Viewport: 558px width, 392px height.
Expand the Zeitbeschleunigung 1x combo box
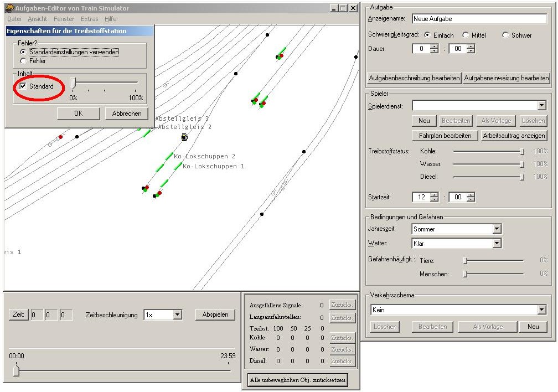[x=177, y=314]
